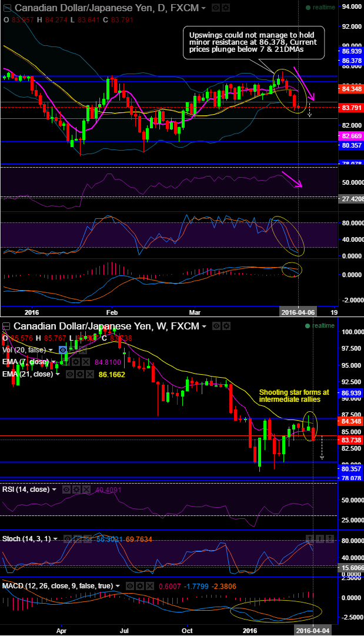Open daily chart symbol dropdown arrow

203,8
